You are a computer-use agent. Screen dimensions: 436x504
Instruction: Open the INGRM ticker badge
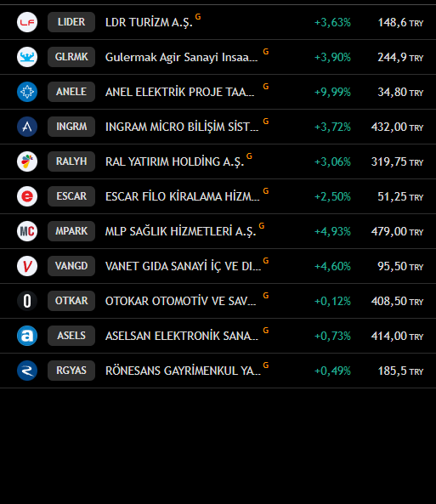pyautogui.click(x=71, y=127)
